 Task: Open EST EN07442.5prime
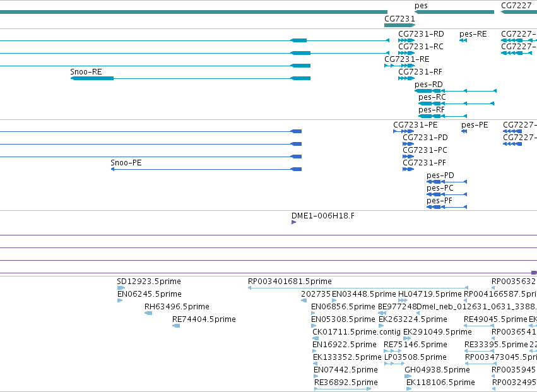click(x=346, y=371)
